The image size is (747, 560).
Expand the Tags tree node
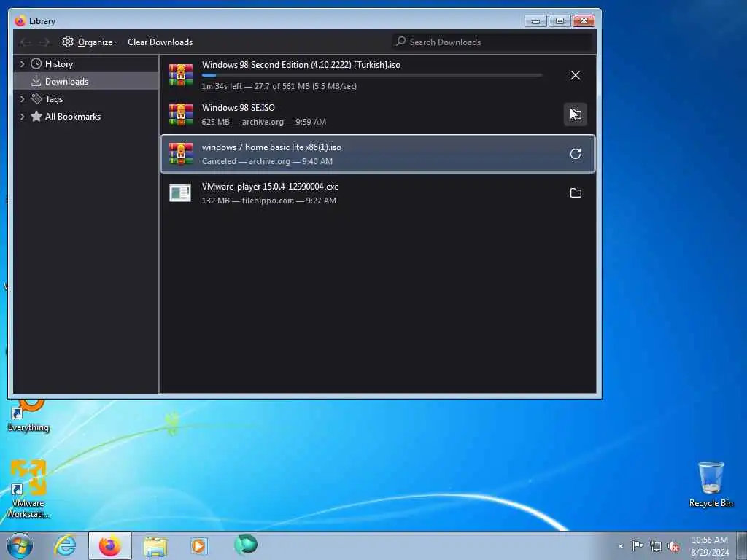pyautogui.click(x=22, y=98)
